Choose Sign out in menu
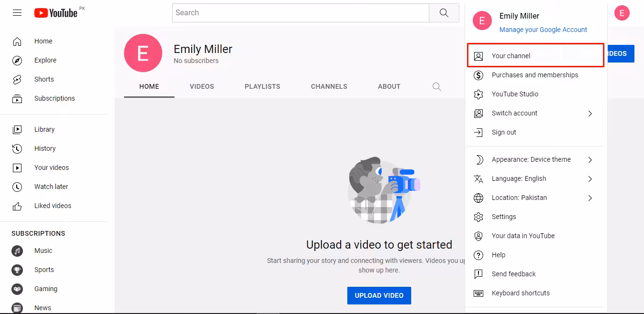This screenshot has height=314, width=644. 536,132
